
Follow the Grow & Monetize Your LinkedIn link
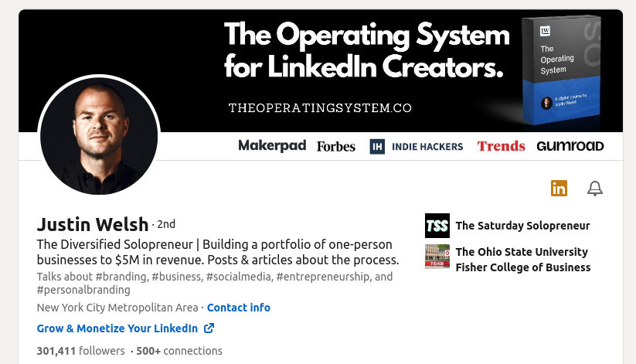(117, 328)
